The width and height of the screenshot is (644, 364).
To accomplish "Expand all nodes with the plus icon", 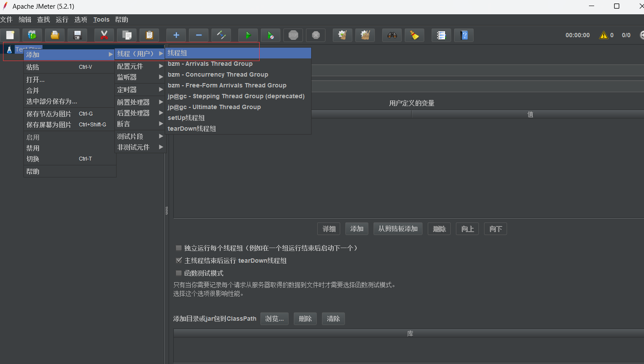I will point(176,35).
